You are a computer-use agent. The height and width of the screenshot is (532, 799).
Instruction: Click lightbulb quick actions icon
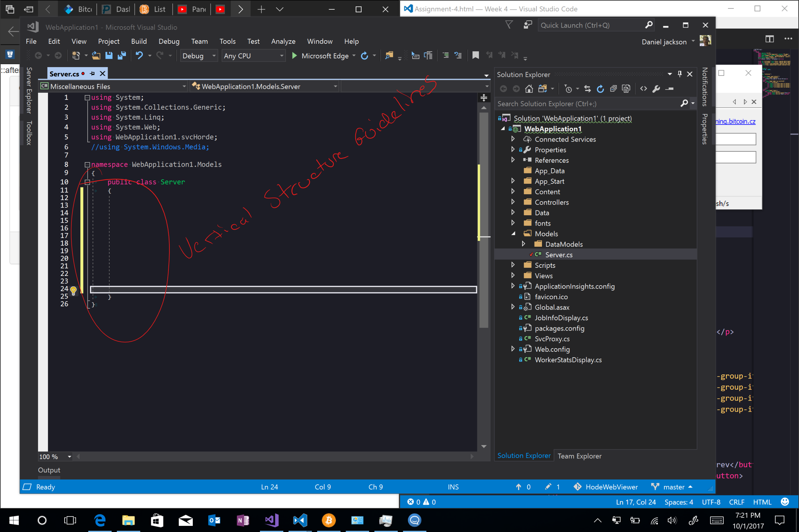point(73,290)
